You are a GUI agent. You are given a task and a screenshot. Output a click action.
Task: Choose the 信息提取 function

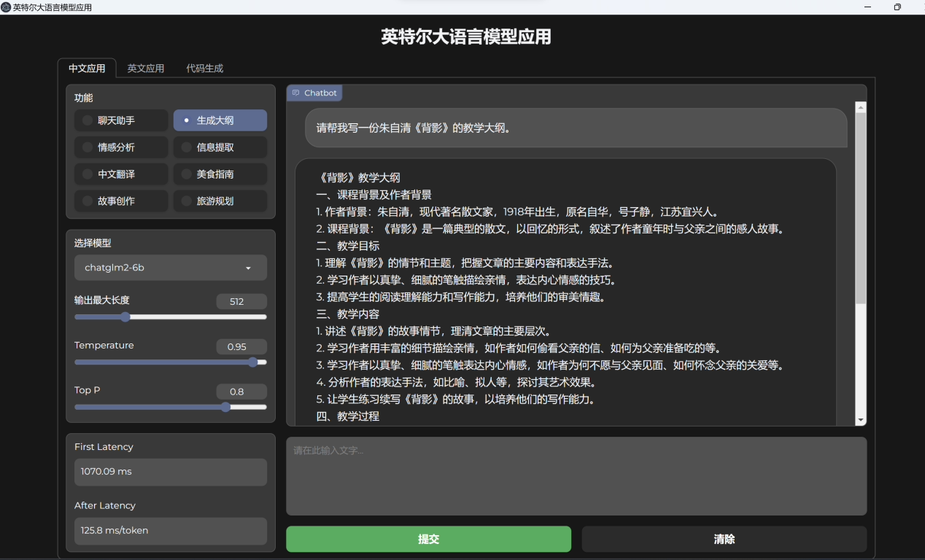(220, 147)
